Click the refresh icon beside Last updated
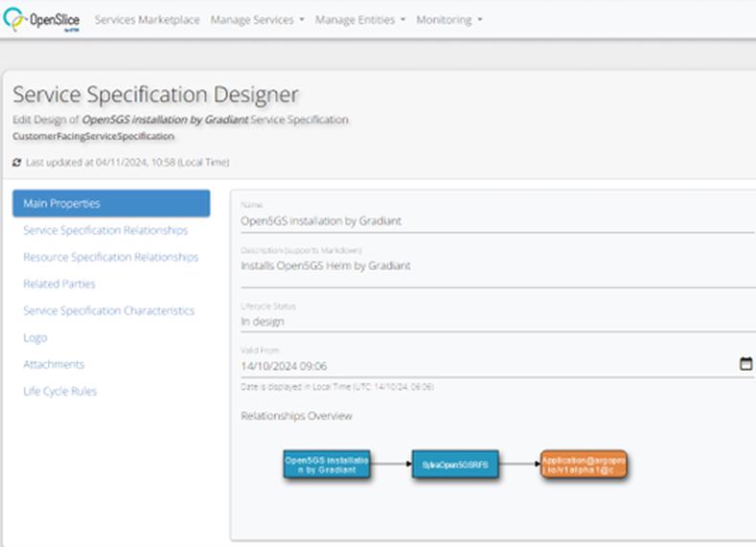 16,163
